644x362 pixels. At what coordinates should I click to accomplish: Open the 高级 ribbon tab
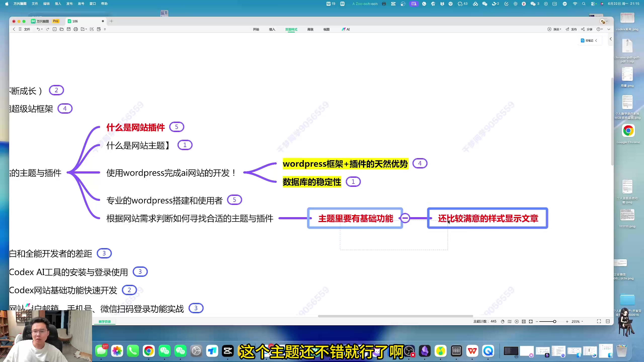[310, 29]
